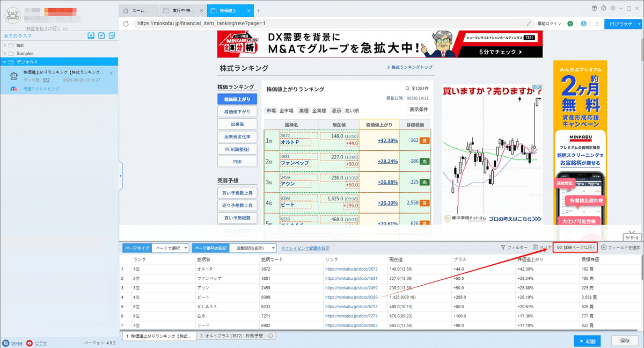Click the robot icon of the task entry
Screen dimensions: 644x348
coord(14,76)
